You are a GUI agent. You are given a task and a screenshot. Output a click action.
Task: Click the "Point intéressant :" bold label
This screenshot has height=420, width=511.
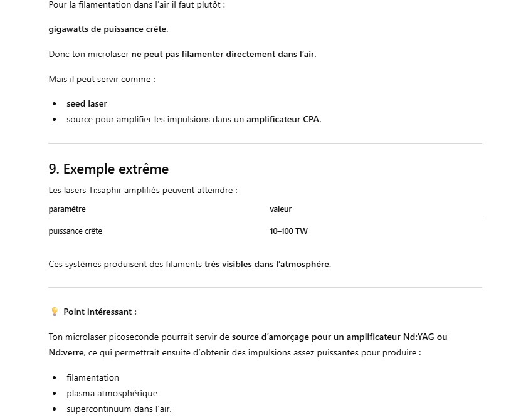pyautogui.click(x=100, y=312)
